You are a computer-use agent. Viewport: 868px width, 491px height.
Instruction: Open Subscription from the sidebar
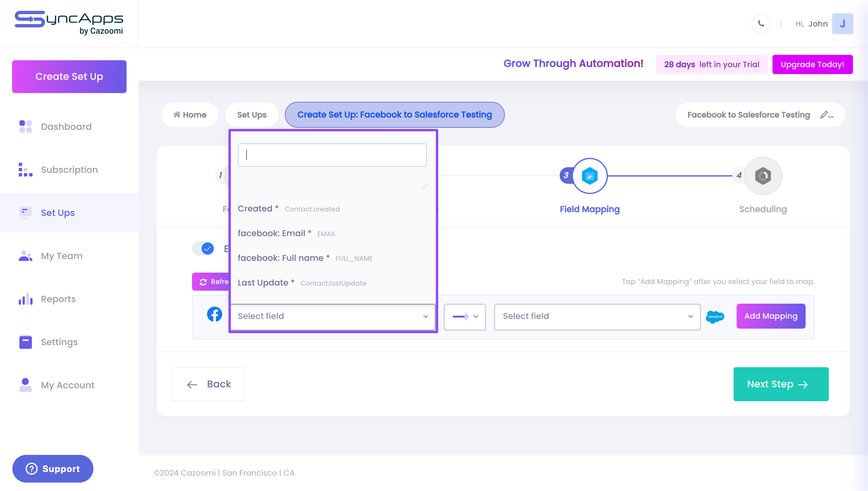point(69,170)
